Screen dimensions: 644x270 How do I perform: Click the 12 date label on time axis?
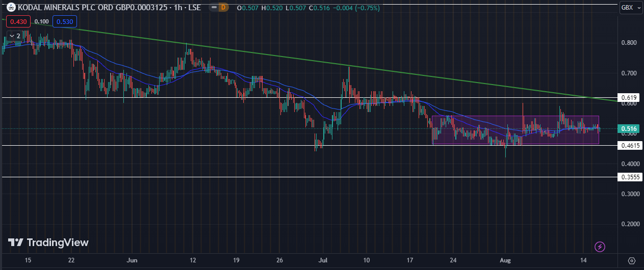(193, 260)
